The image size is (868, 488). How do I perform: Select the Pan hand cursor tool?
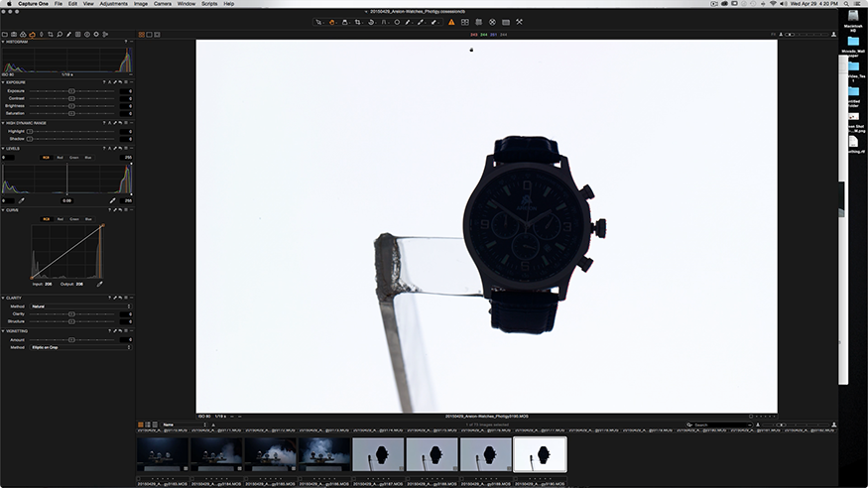pos(331,22)
